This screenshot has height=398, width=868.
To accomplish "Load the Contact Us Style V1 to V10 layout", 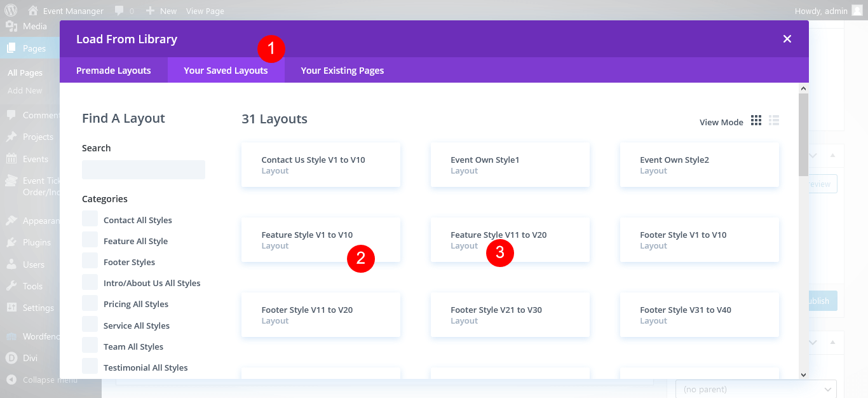I will 321,165.
